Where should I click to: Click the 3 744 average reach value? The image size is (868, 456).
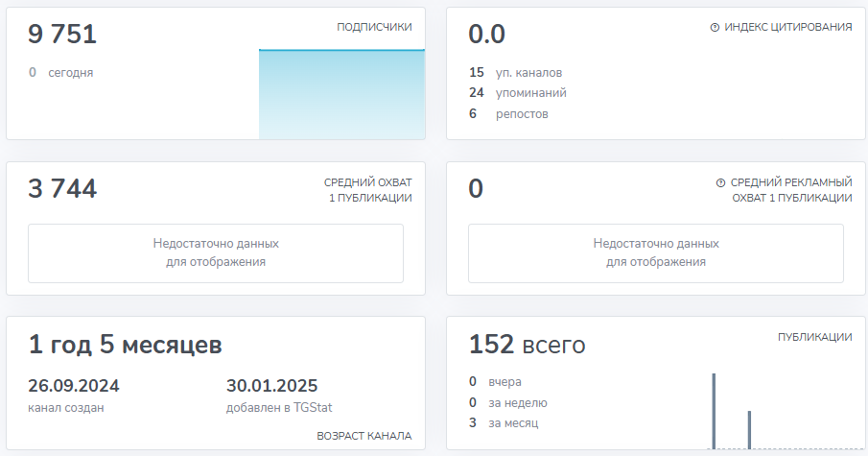coord(62,188)
